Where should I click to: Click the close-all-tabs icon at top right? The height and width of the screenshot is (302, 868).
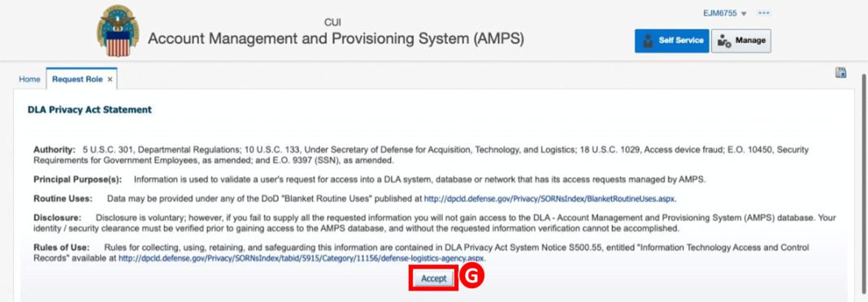[x=841, y=72]
